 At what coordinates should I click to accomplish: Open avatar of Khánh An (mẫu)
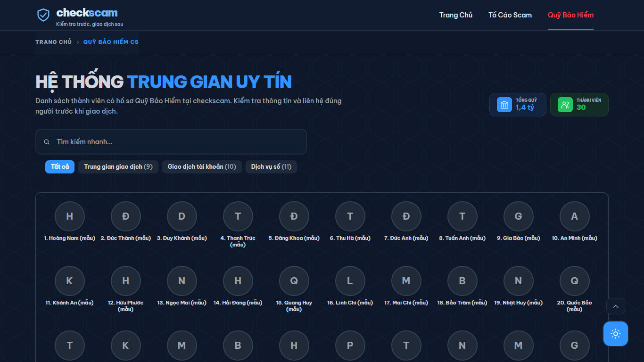(x=69, y=281)
